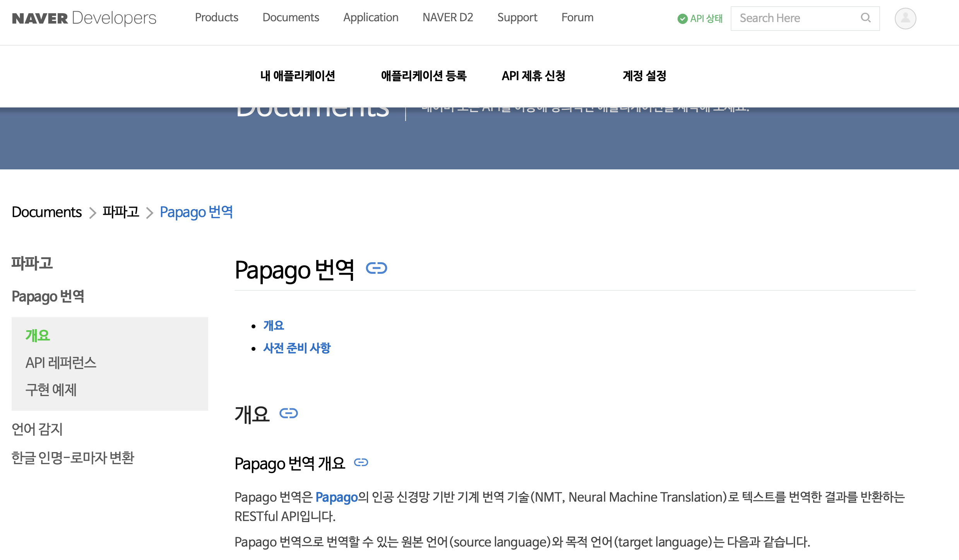Click the 개요 section heading text
This screenshot has width=959, height=560.
[x=252, y=414]
